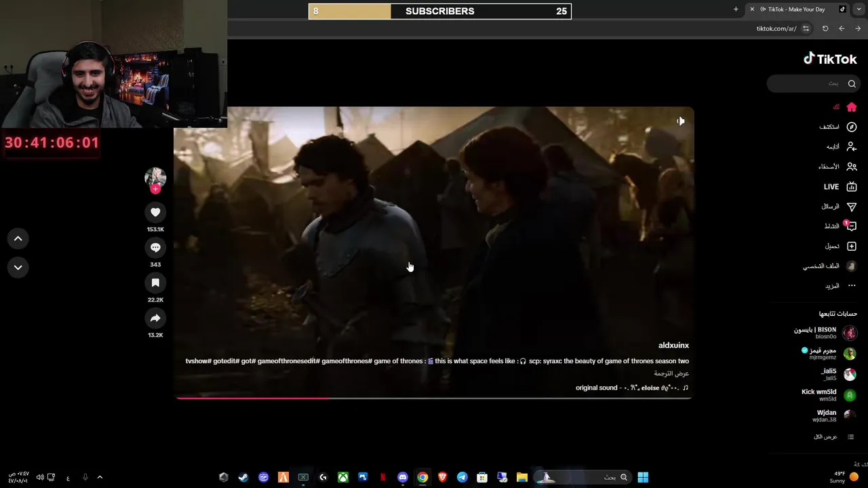Click the microphone tray icon
The width and height of the screenshot is (868, 488).
point(85,477)
